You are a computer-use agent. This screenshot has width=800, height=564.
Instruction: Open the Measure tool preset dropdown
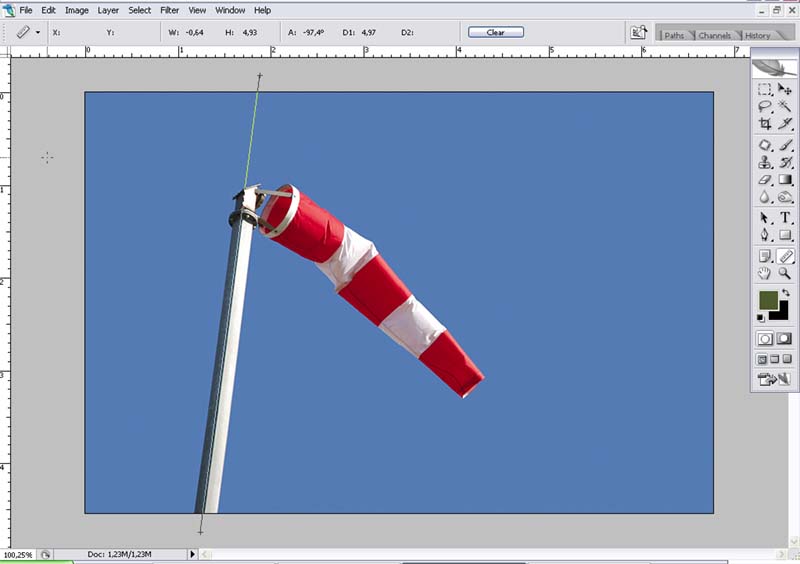pyautogui.click(x=38, y=33)
